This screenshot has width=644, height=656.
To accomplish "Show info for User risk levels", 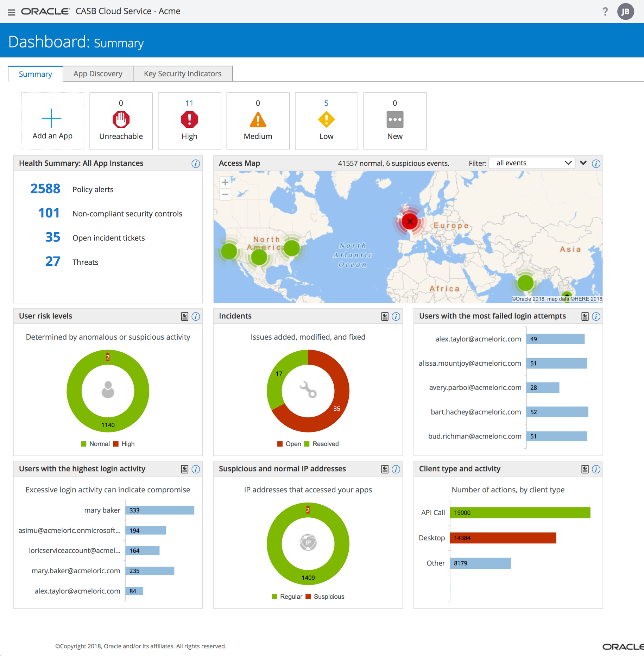I will coord(196,316).
